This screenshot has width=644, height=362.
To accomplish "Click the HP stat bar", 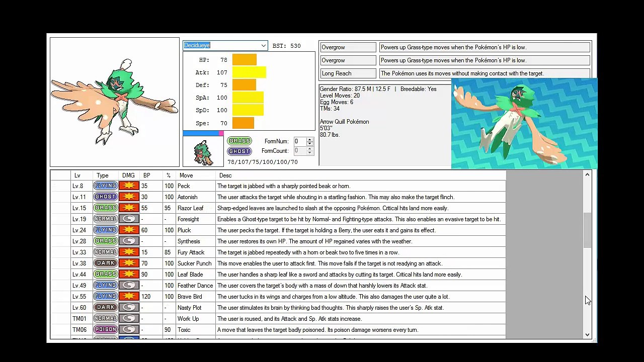I will tap(245, 60).
